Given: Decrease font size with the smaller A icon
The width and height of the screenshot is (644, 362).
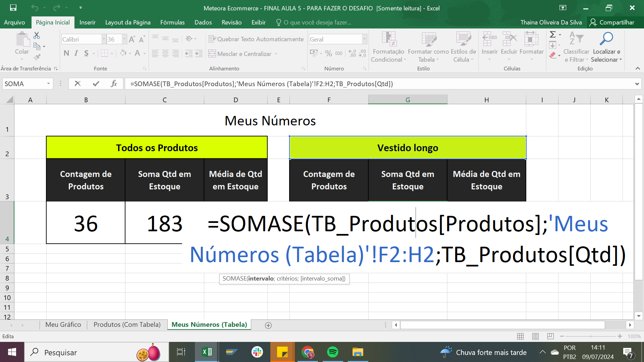Looking at the screenshot, I should pos(142,39).
